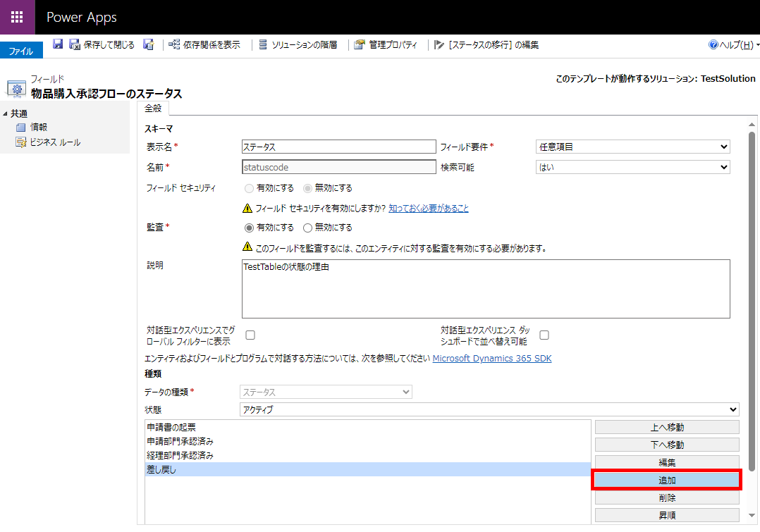Open the 状態 dropdown showing アクティブ
Image resolution: width=760 pixels, height=532 pixels.
pyautogui.click(x=489, y=409)
